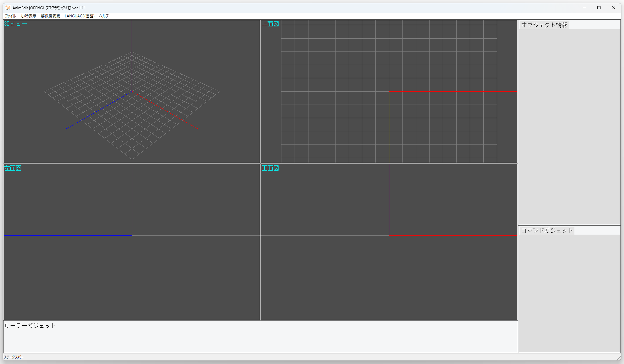The width and height of the screenshot is (624, 364).
Task: Click the ステータスバー text
Action: (14, 357)
